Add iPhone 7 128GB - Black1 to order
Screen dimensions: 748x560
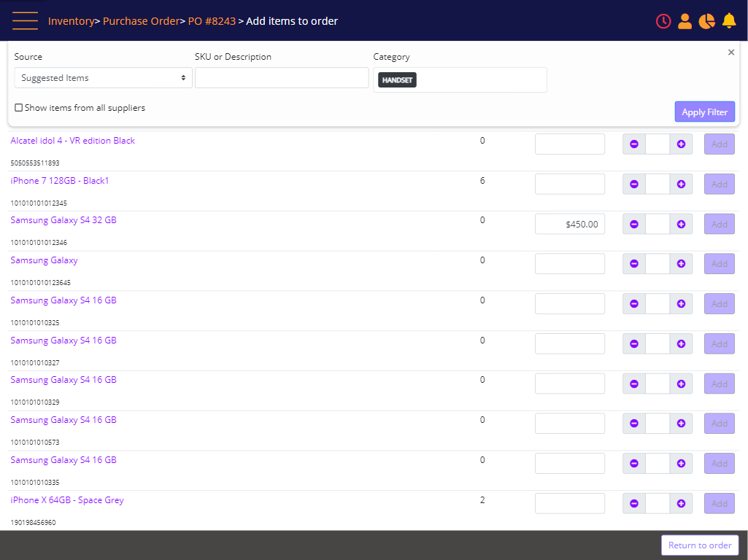[x=720, y=184]
